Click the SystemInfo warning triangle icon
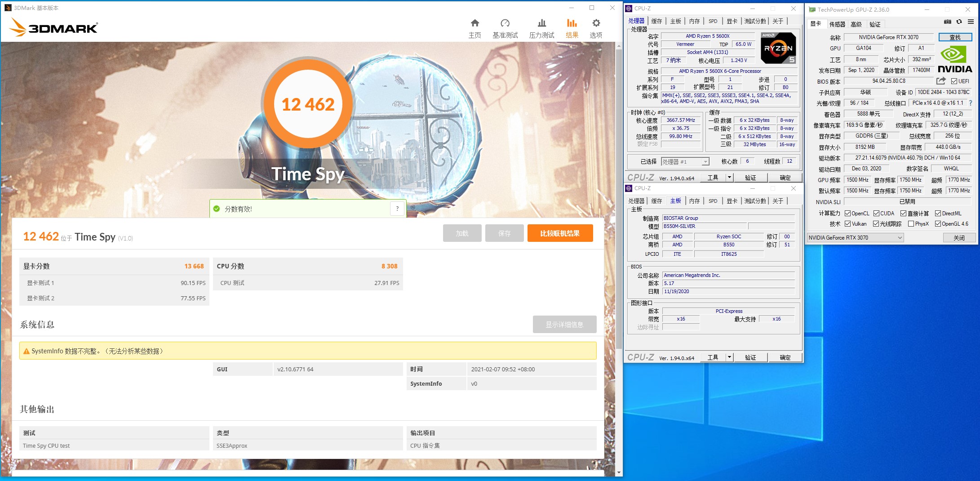Screen dimensions: 980x481 pyautogui.click(x=27, y=351)
